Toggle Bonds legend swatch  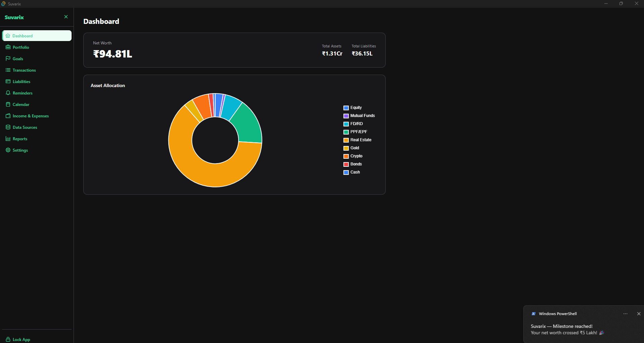point(346,164)
